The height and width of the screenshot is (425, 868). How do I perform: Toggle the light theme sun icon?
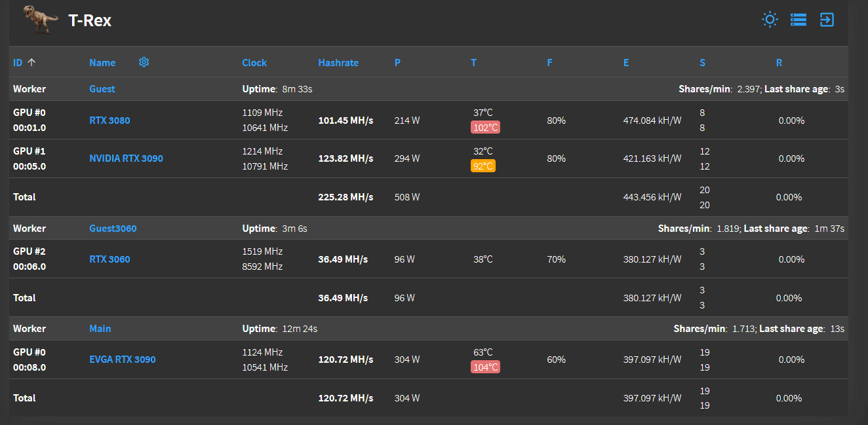pyautogui.click(x=770, y=20)
